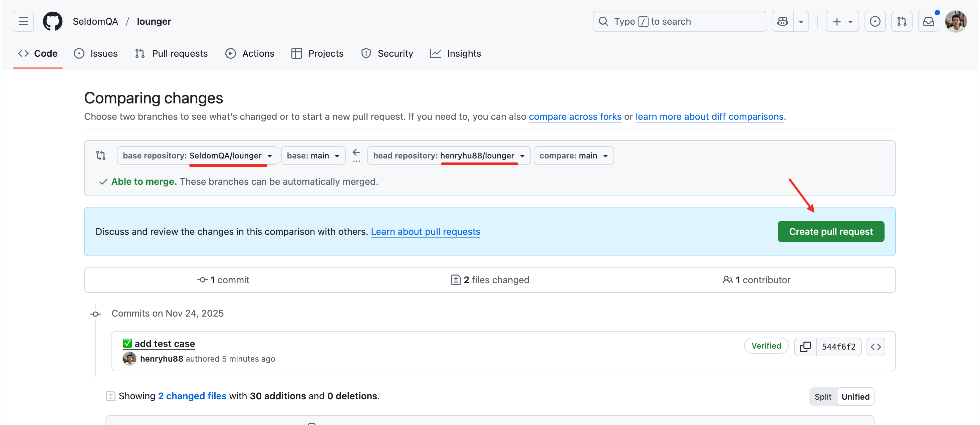Image resolution: width=980 pixels, height=425 pixels.
Task: Open the Insights tab
Action: tap(455, 53)
